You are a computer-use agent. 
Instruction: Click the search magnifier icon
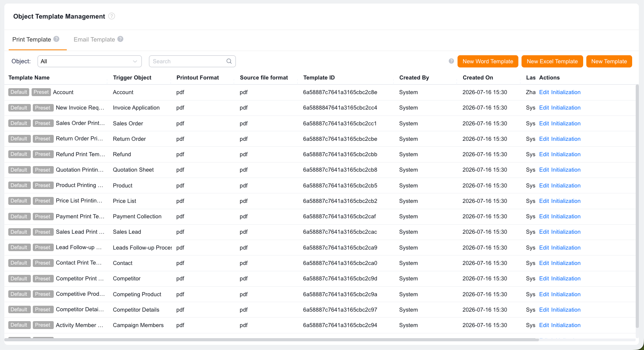(x=229, y=61)
